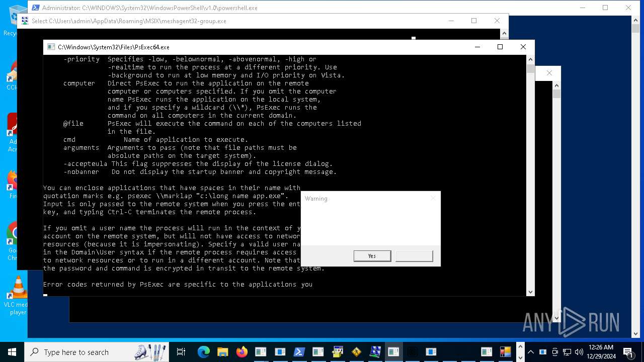Click the PsExec console vertical scrollbar thumb

coord(530,69)
